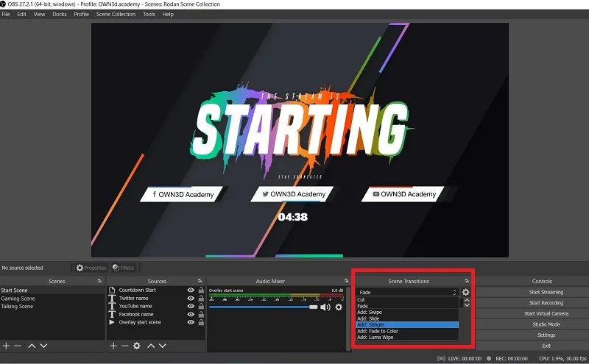Click the stream preview canvas
The width and height of the screenshot is (589, 364).
tap(300, 140)
